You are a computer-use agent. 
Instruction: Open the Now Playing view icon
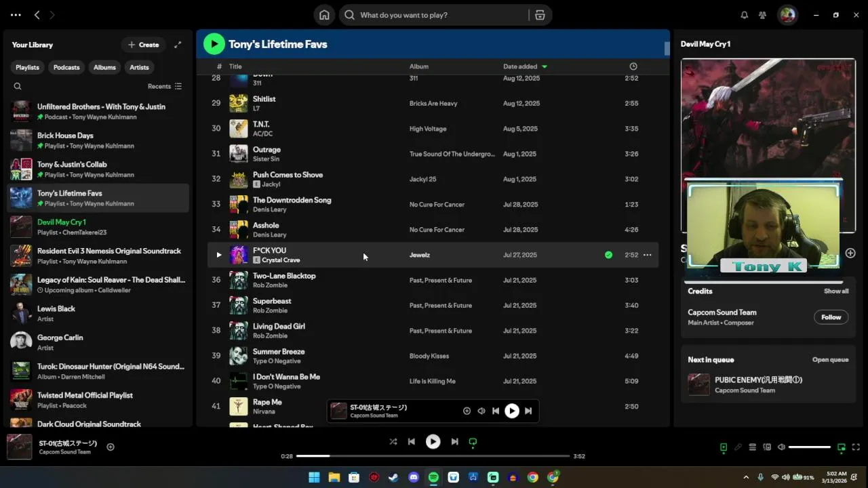click(723, 447)
